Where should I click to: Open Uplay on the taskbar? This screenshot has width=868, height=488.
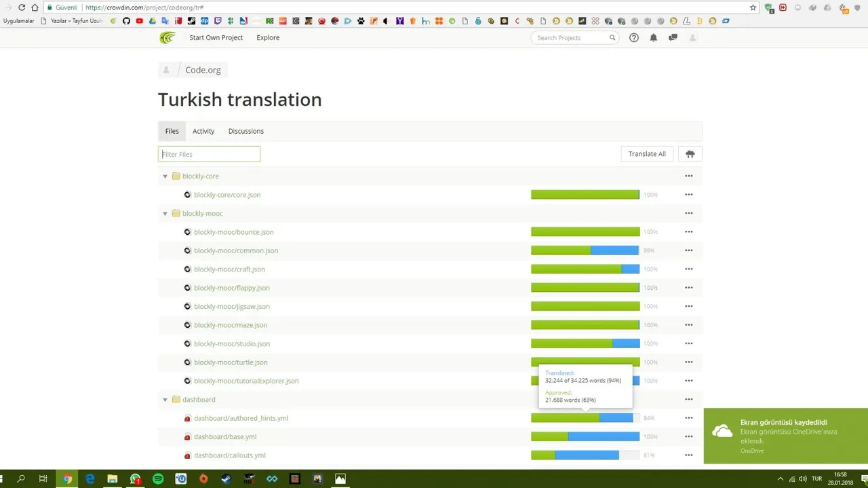click(x=181, y=478)
